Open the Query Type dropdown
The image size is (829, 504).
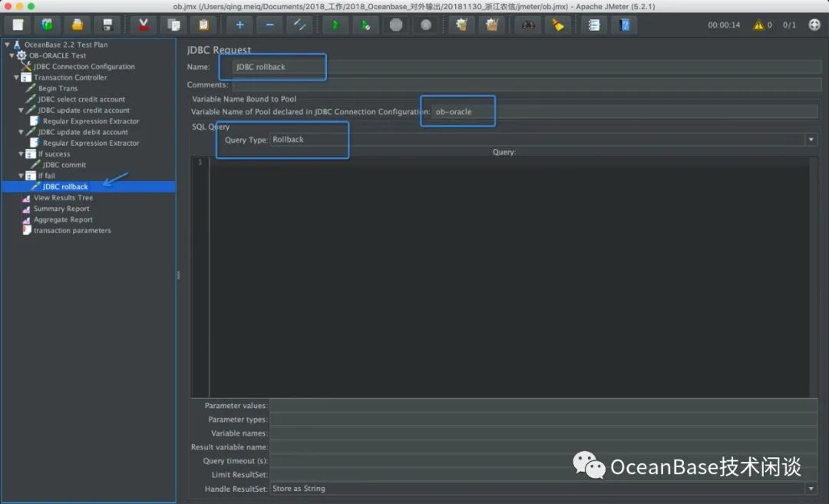[x=811, y=140]
